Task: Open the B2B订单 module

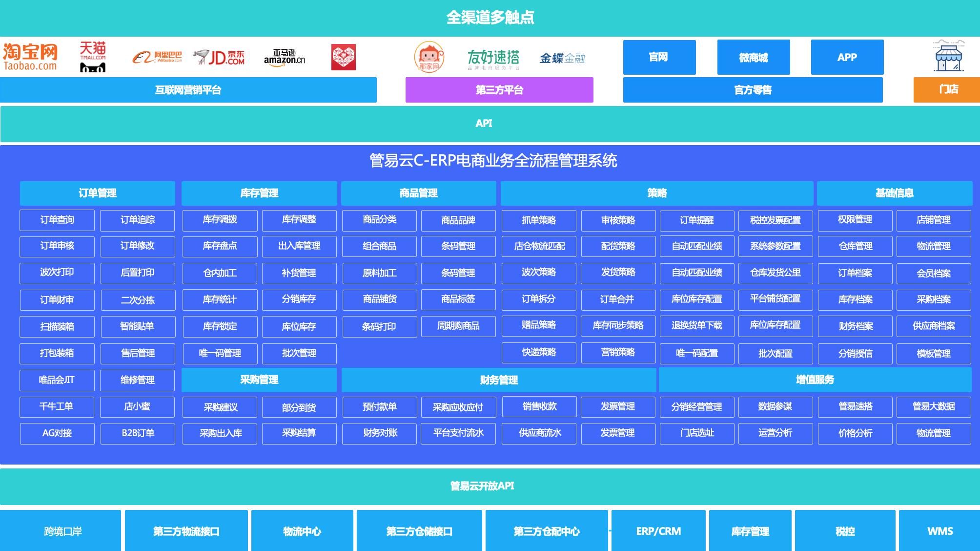Action: coord(138,434)
